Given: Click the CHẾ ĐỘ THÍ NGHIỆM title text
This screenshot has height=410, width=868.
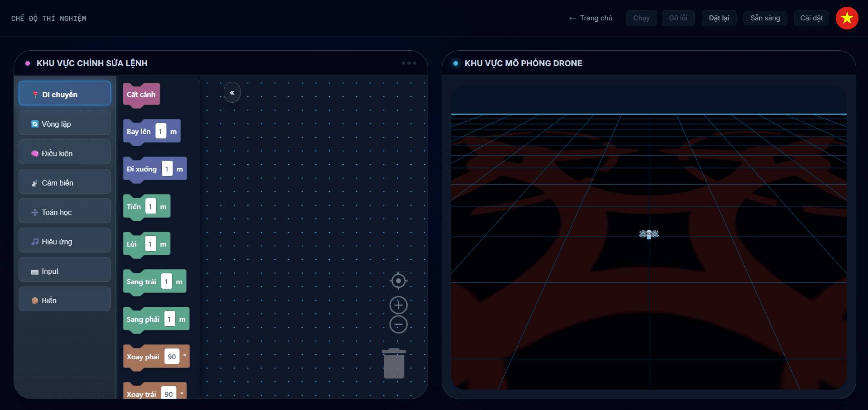Looking at the screenshot, I should [49, 19].
